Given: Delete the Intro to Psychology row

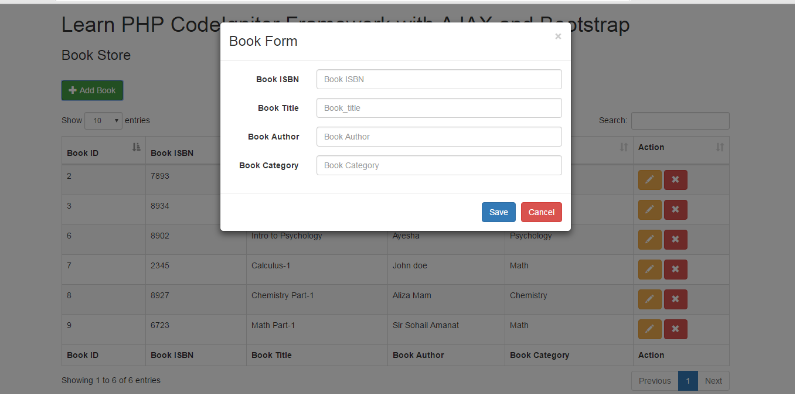Looking at the screenshot, I should (675, 240).
